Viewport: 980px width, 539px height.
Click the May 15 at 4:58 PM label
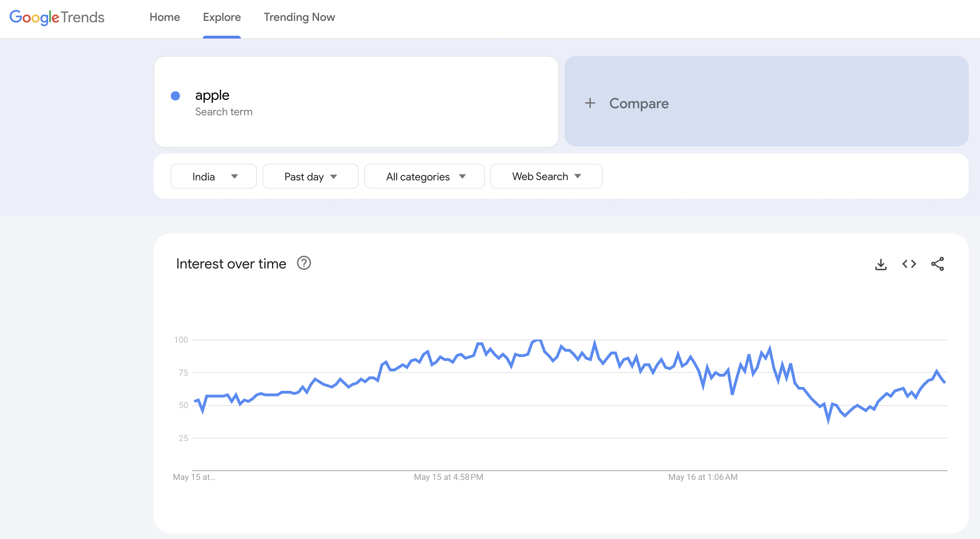click(448, 477)
